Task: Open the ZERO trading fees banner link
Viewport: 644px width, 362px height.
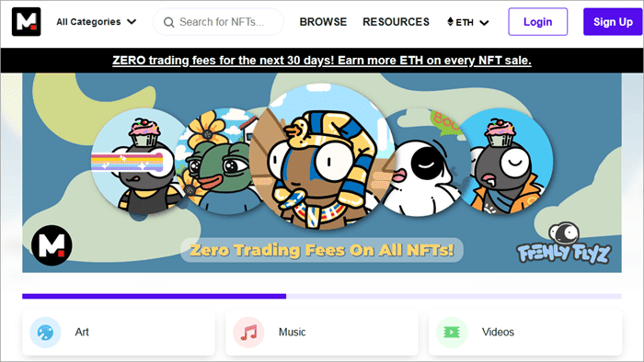Action: pyautogui.click(x=322, y=61)
